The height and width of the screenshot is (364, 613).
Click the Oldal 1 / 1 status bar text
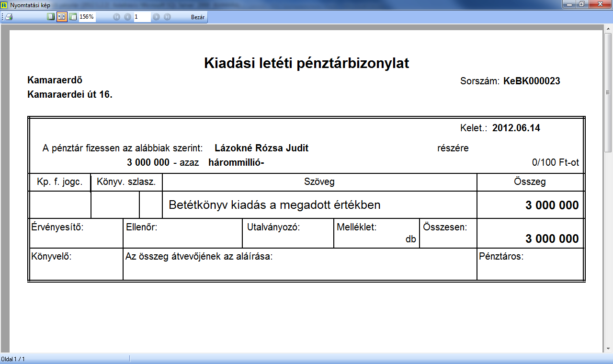[x=13, y=359]
